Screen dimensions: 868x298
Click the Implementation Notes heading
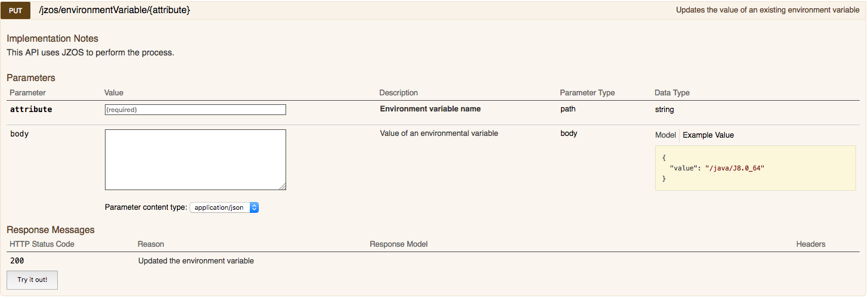(52, 39)
